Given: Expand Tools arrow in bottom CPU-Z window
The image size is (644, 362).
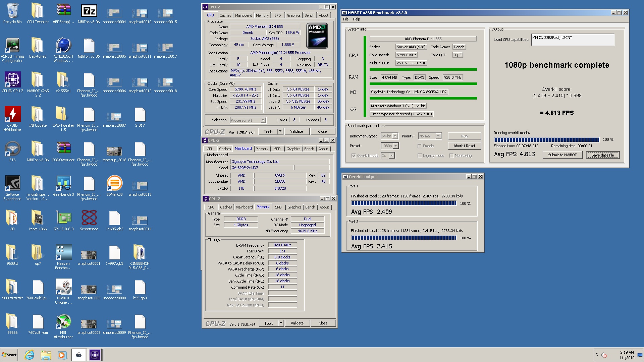Looking at the screenshot, I should (x=281, y=323).
